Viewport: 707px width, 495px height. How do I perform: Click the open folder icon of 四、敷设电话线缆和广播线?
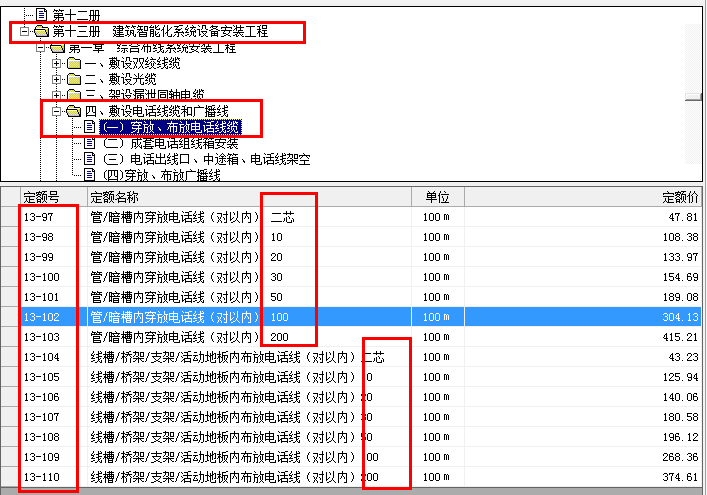[73, 111]
